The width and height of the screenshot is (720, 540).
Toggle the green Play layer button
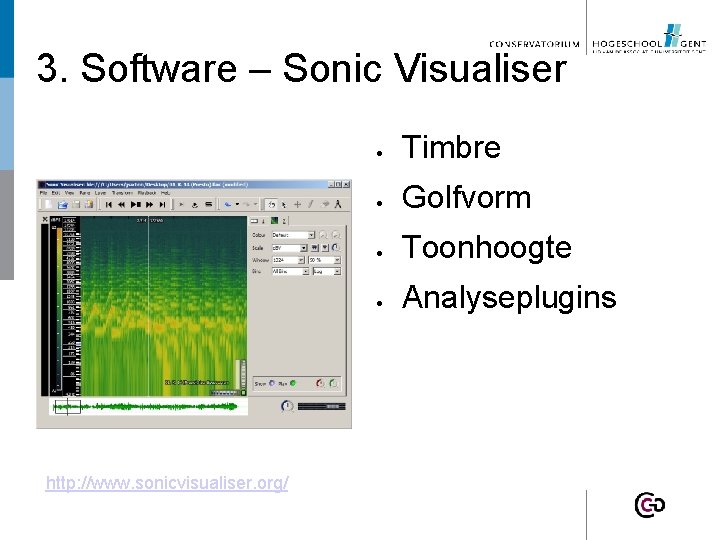(x=293, y=383)
